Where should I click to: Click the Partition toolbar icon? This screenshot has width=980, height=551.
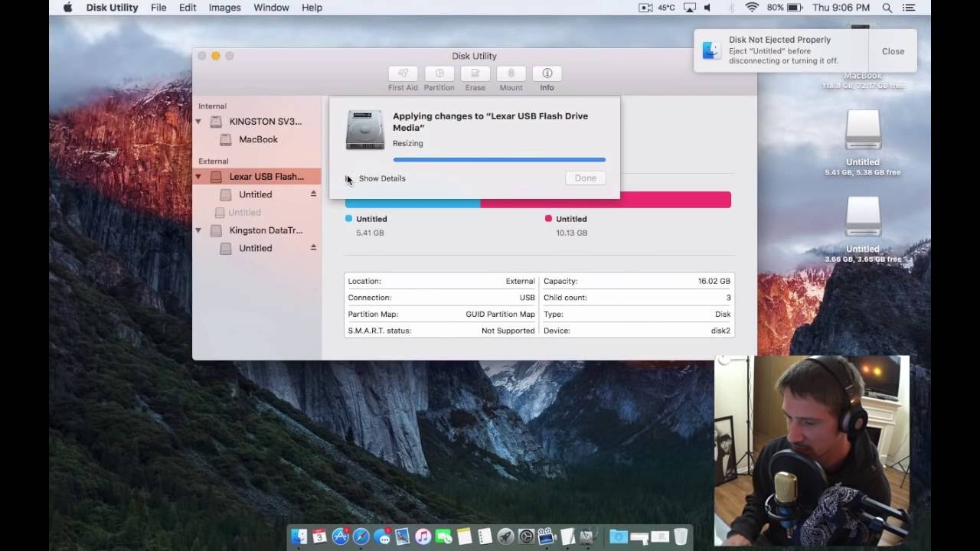[x=439, y=73]
